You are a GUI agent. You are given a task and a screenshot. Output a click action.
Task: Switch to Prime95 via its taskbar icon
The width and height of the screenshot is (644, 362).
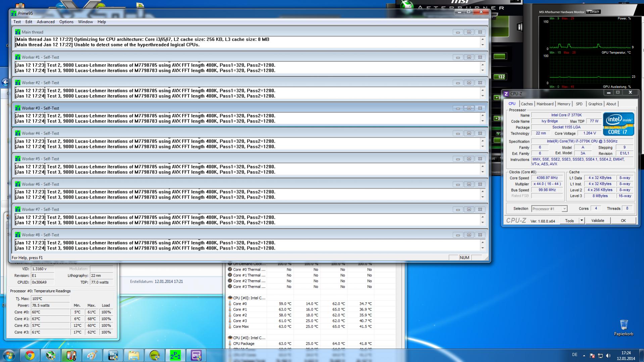click(x=175, y=355)
